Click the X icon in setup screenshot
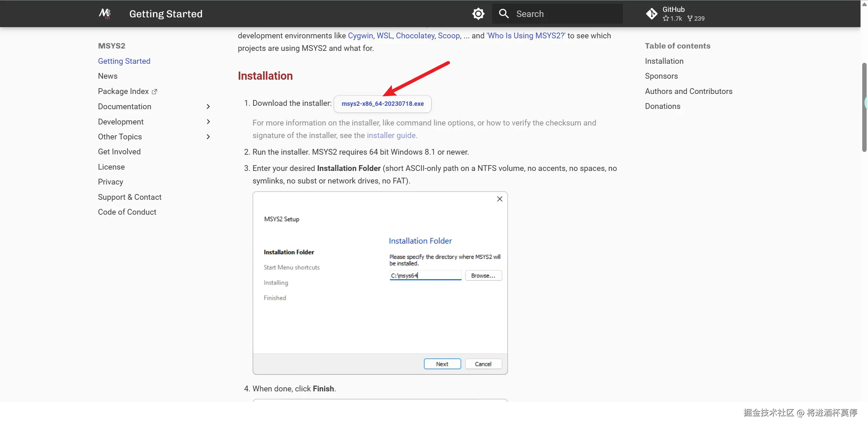Viewport: 868px width, 428px height. [x=499, y=199]
